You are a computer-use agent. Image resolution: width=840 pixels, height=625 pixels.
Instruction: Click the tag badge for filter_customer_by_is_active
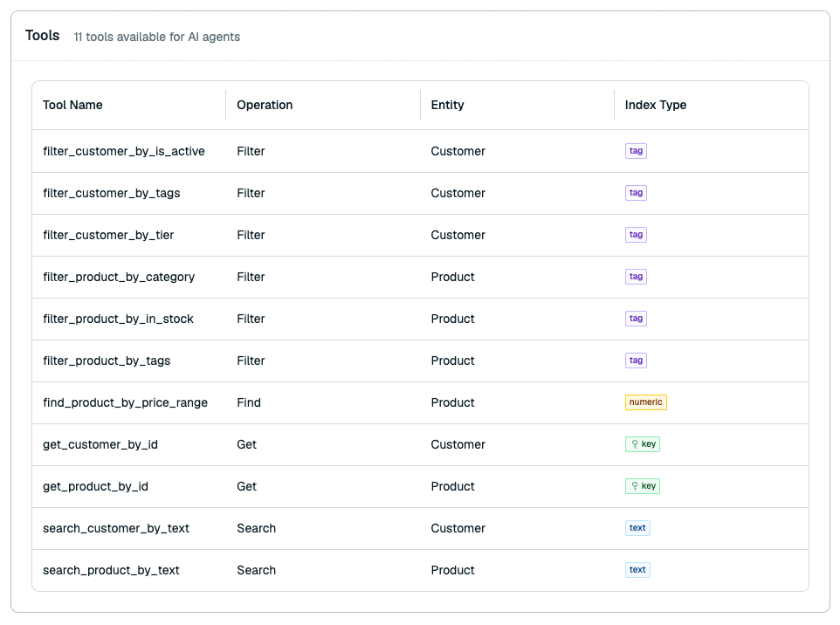pyautogui.click(x=636, y=151)
